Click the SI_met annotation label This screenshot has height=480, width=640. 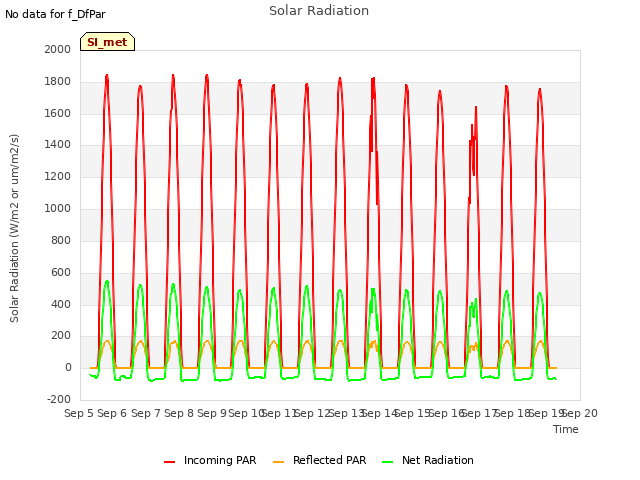tap(107, 42)
